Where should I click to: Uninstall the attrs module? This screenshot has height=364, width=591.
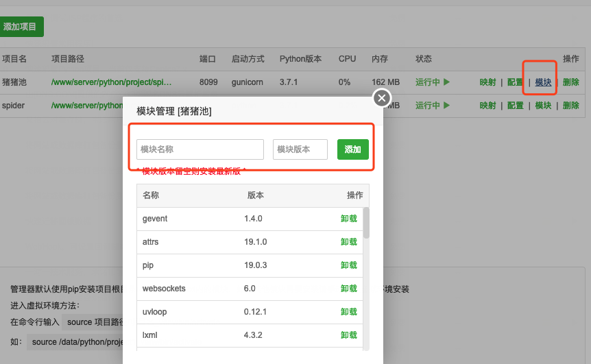point(348,242)
